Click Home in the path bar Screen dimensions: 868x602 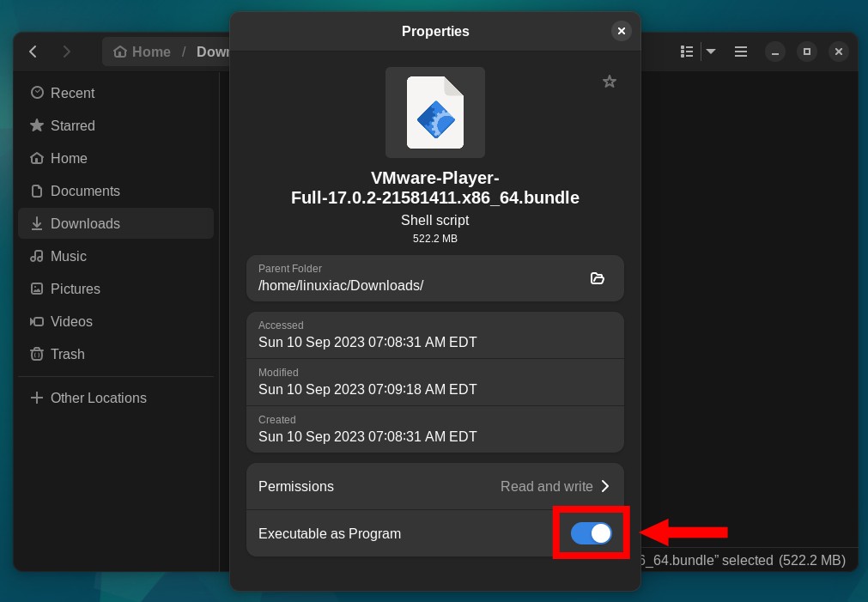143,52
